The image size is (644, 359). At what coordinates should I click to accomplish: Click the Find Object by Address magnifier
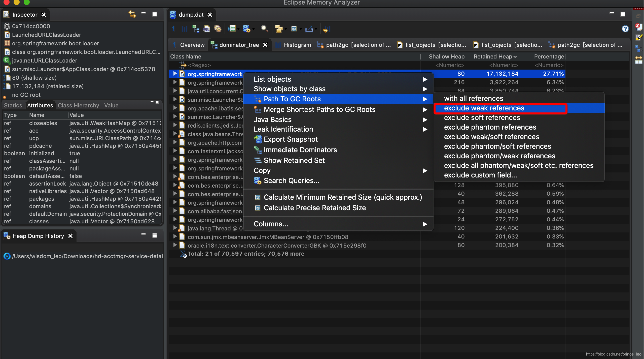[x=264, y=29]
